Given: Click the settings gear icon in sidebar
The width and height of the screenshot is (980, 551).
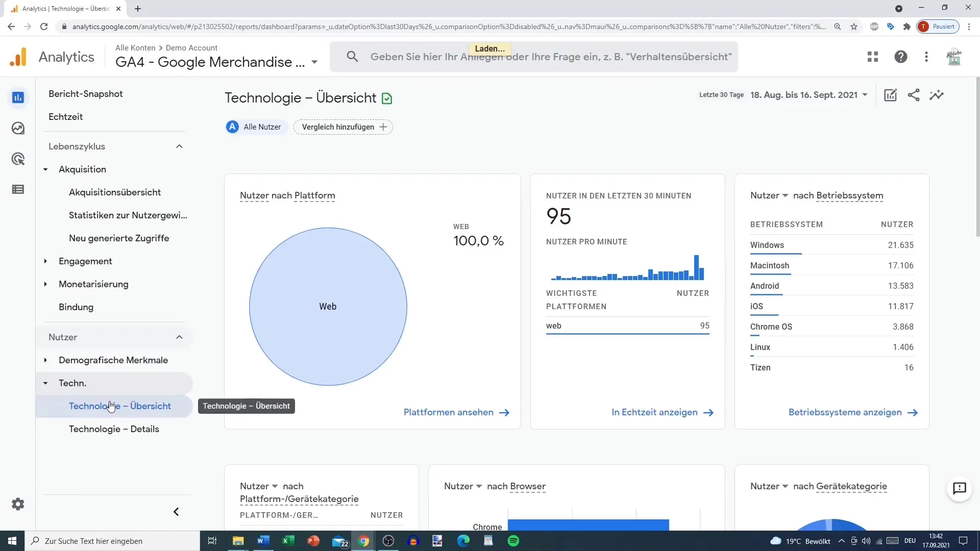Looking at the screenshot, I should [18, 504].
